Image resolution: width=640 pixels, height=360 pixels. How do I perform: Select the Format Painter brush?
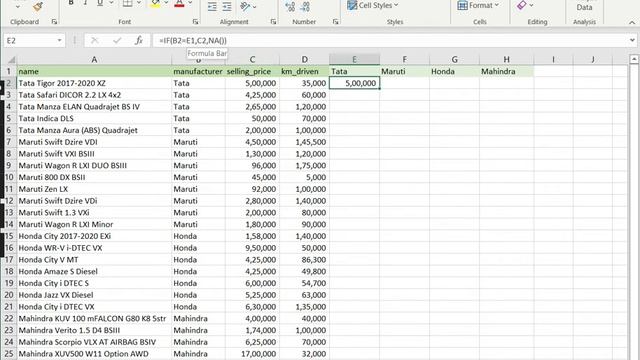[38, 6]
